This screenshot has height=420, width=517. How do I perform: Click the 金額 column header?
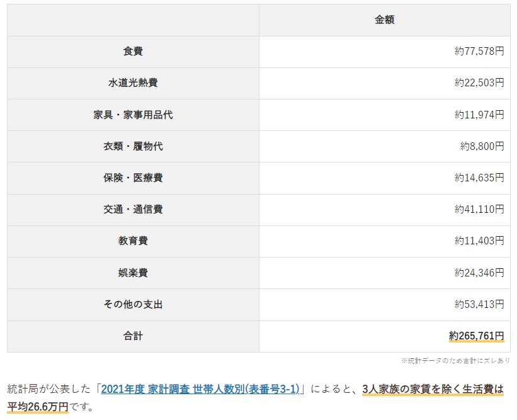[x=384, y=20]
